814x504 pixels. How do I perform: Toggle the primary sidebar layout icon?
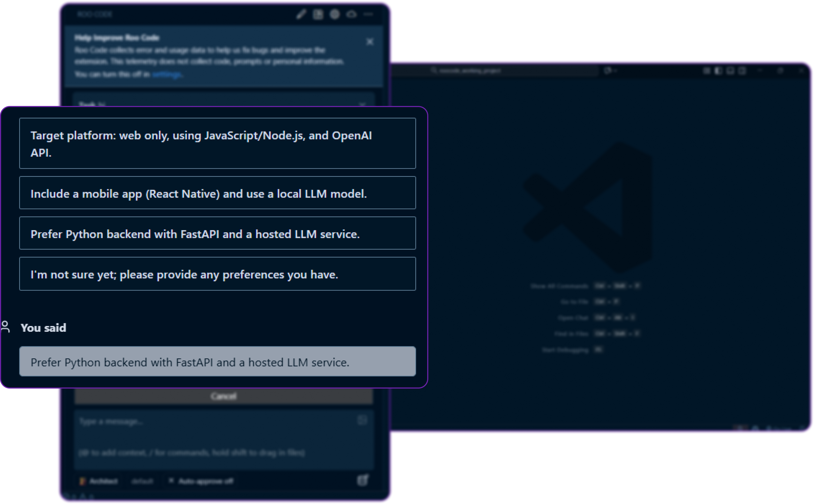(718, 71)
